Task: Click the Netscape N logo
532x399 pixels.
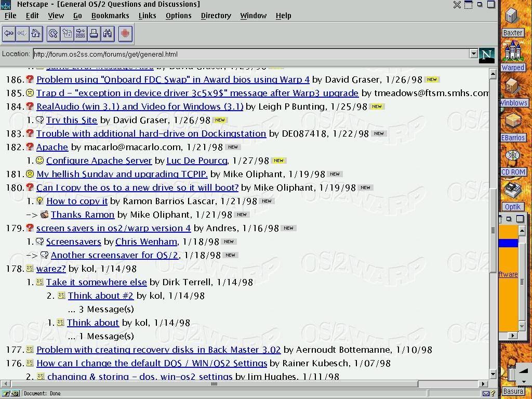Action: [x=486, y=55]
